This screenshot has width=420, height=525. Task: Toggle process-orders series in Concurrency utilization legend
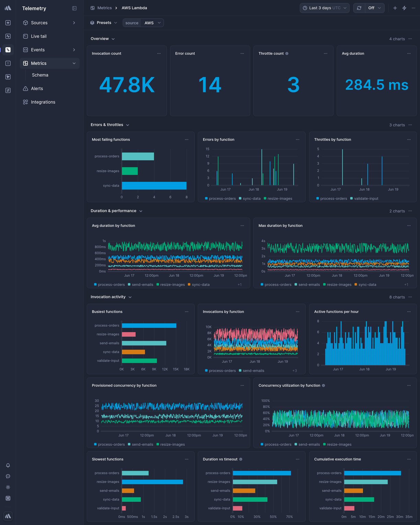(276, 444)
